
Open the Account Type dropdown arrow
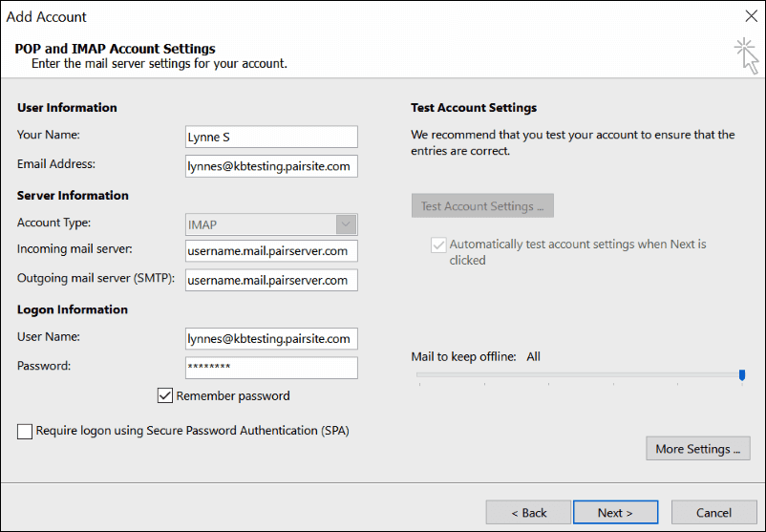(x=346, y=224)
